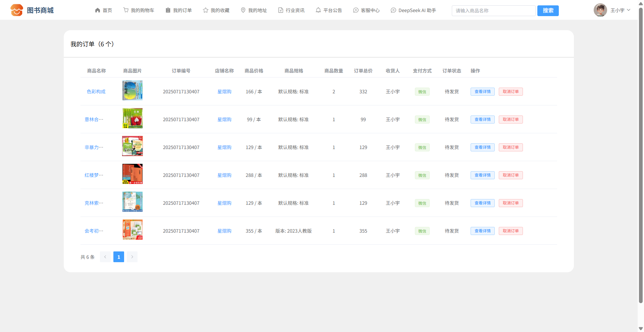This screenshot has width=644, height=332.
Task: Focus the 请输入商品名称 search field
Action: tap(493, 11)
